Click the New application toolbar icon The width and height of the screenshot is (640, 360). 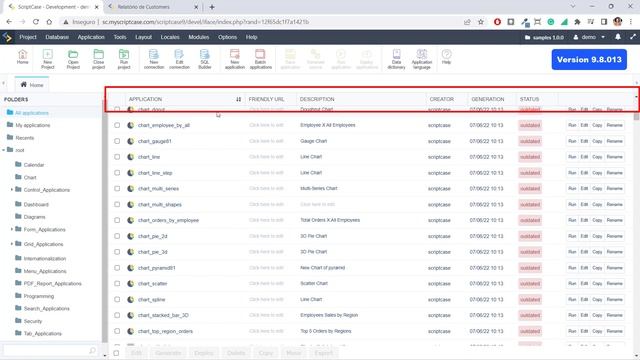235,59
